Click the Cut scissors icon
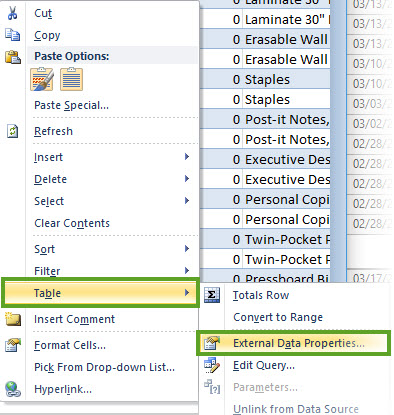Screen dimensions: 394x415 [x=12, y=13]
